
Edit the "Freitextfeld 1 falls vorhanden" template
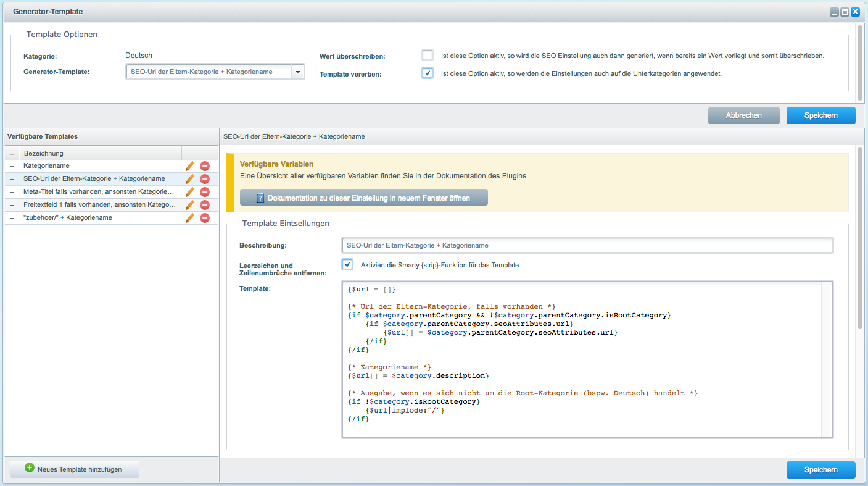190,205
